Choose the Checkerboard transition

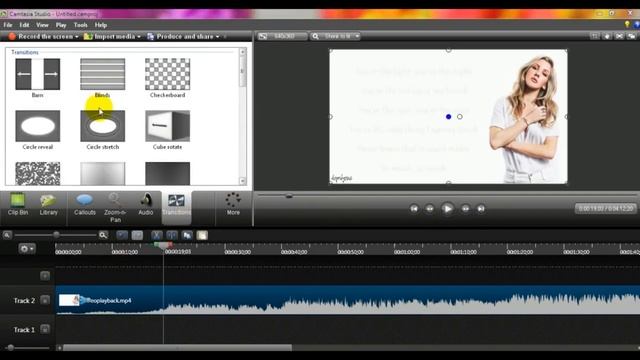(167, 74)
